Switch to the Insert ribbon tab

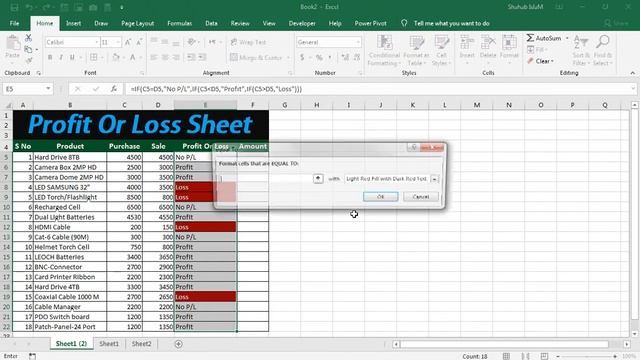pyautogui.click(x=73, y=23)
